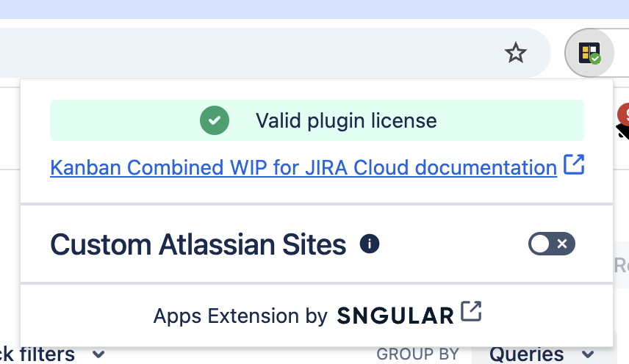Click the "Apps Extension by" text

[x=240, y=316]
